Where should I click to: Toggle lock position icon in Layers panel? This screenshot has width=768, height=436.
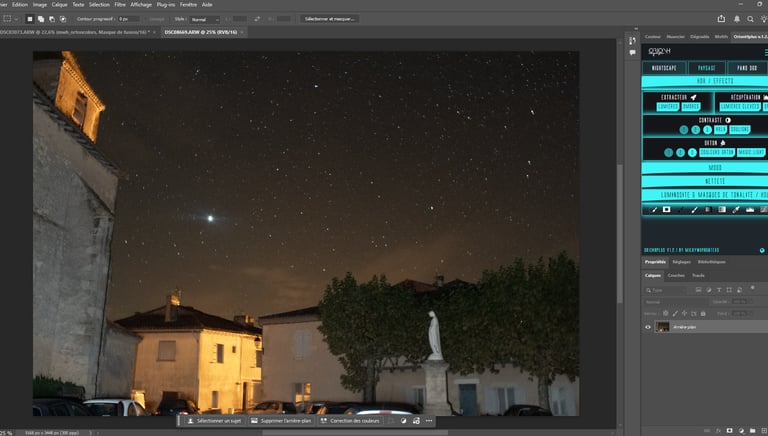tap(684, 314)
